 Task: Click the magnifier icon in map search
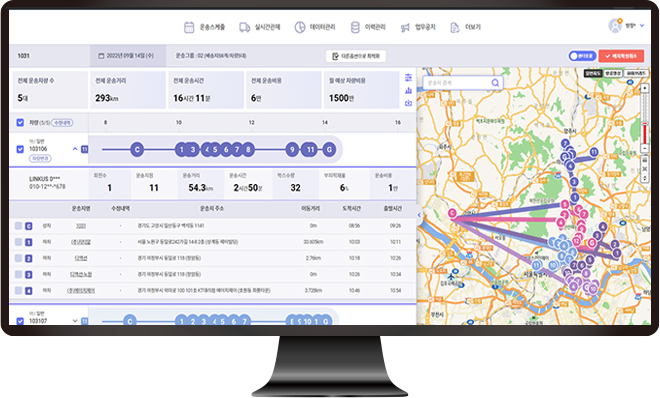click(495, 83)
